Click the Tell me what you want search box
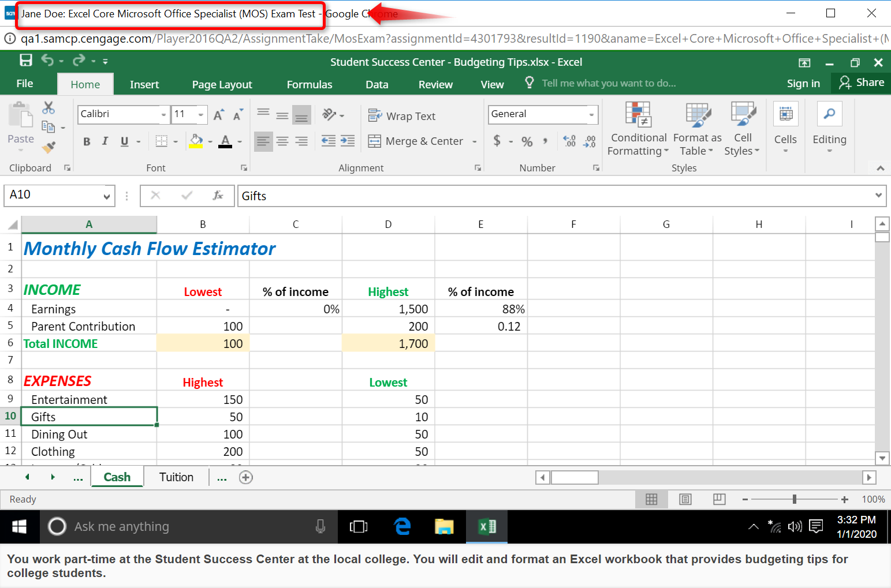The height and width of the screenshot is (588, 891). coord(609,83)
